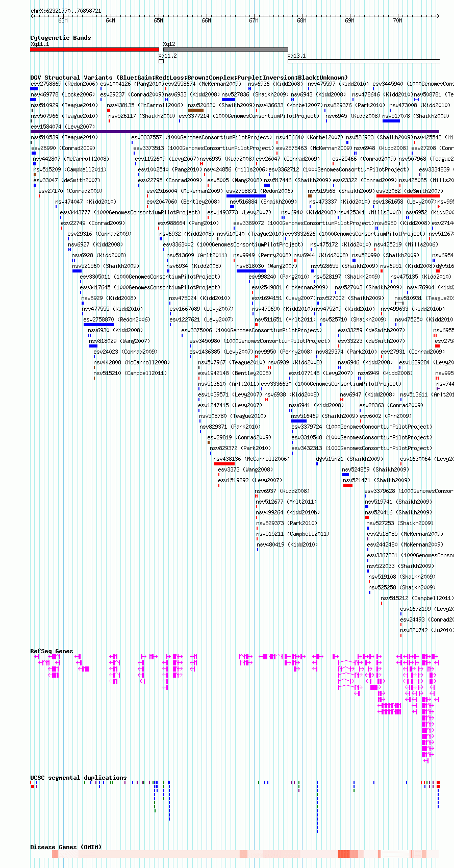
Task: Click blue bar under nsv517078 (Shaikh2009)
Action: [391, 121]
